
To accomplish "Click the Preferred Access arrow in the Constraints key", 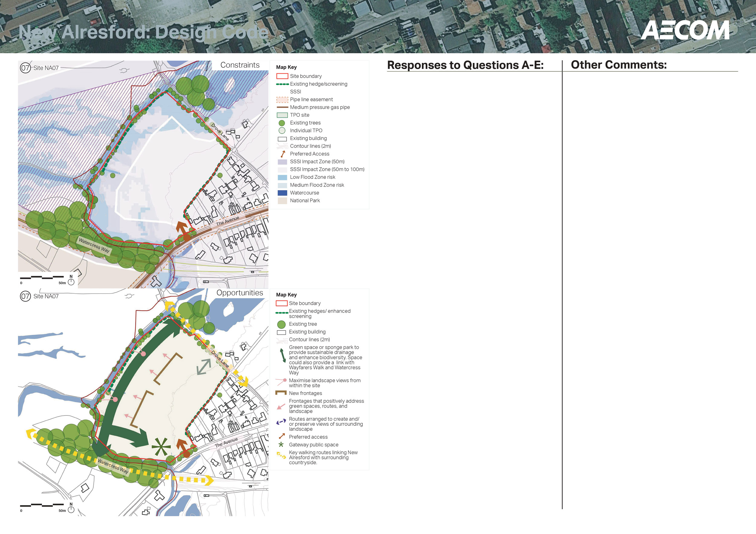I will [x=282, y=154].
